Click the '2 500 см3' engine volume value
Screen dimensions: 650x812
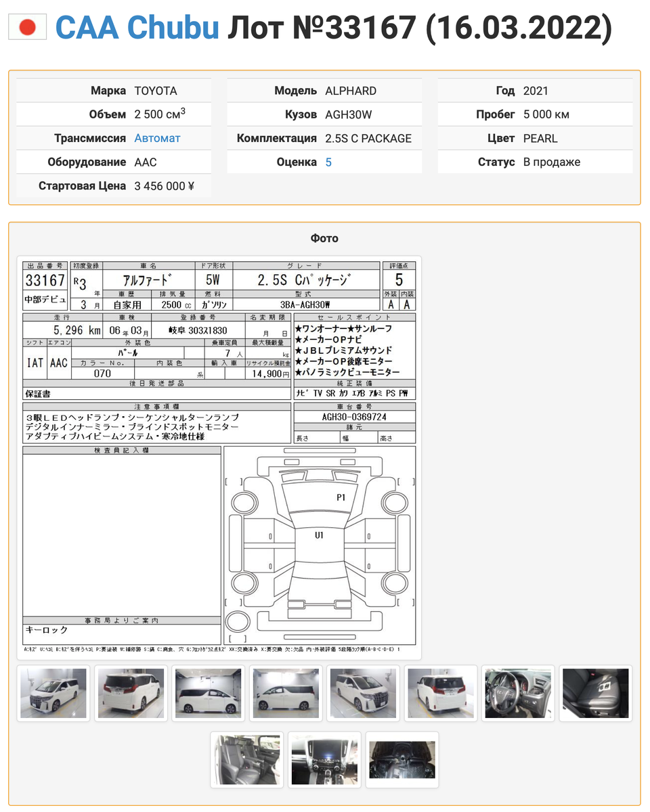click(x=160, y=114)
